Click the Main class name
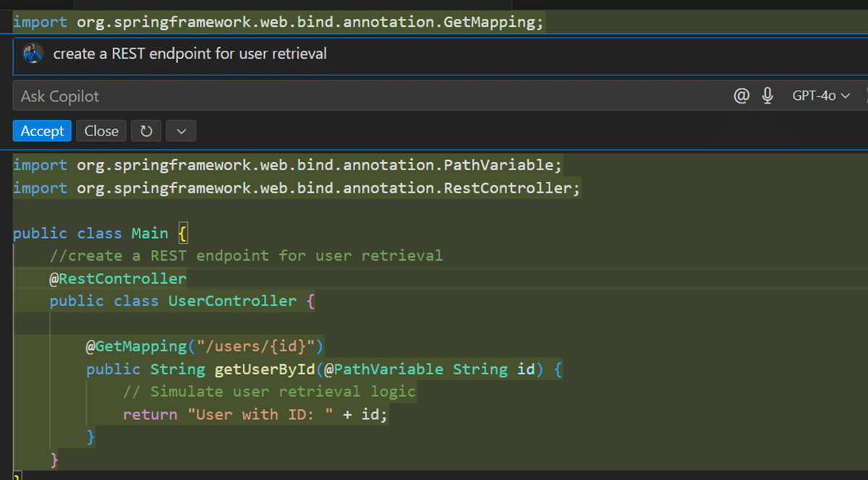 pyautogui.click(x=150, y=233)
